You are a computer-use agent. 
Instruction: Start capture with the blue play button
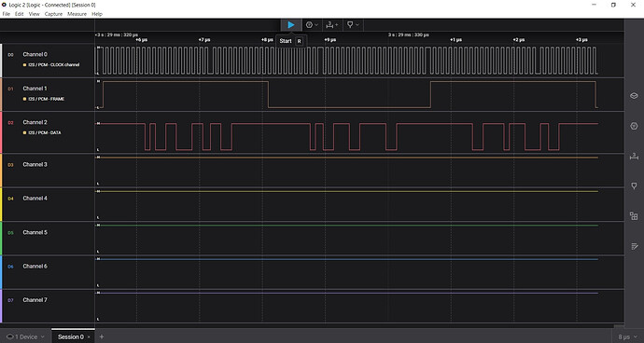tap(291, 25)
